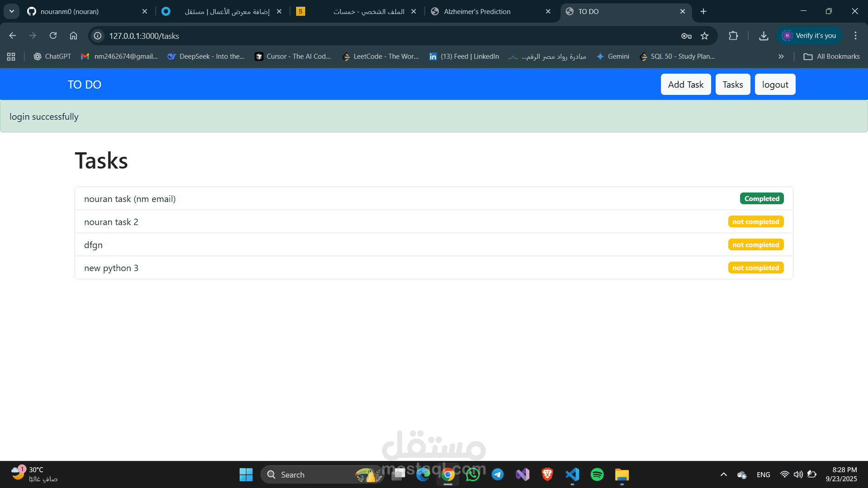Viewport: 868px width, 488px height.
Task: Click the site information icon
Action: tap(98, 36)
